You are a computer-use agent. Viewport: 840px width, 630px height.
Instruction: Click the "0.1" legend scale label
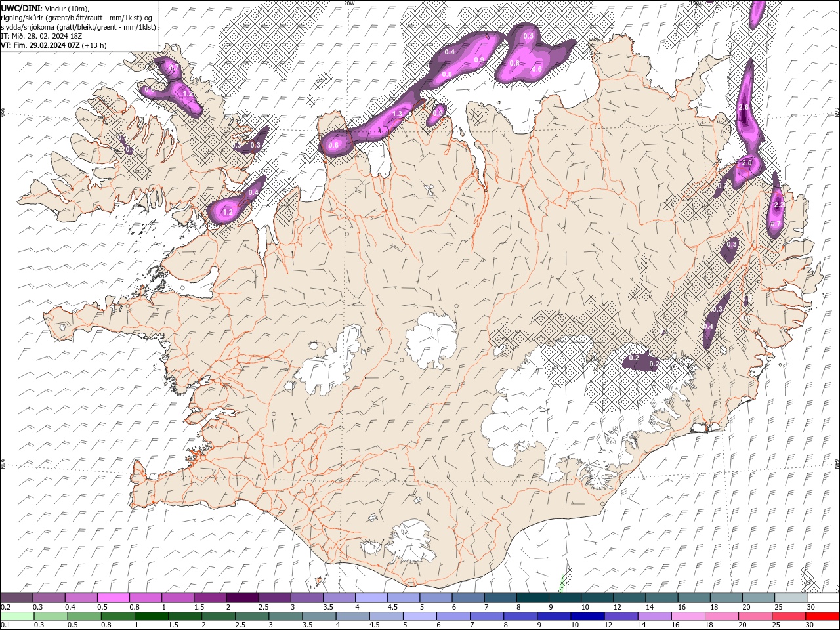(x=5, y=625)
